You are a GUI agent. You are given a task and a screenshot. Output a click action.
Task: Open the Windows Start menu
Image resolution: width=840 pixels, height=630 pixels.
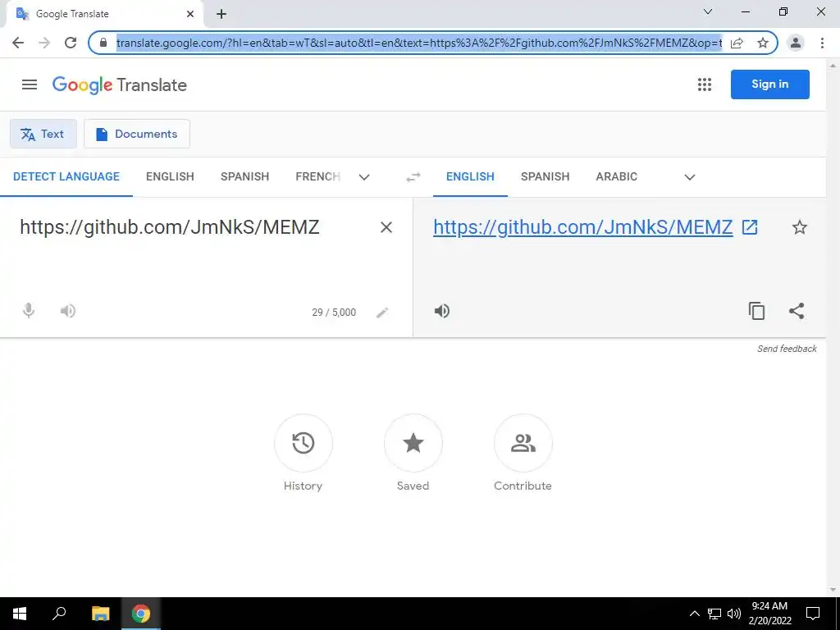click(x=20, y=614)
